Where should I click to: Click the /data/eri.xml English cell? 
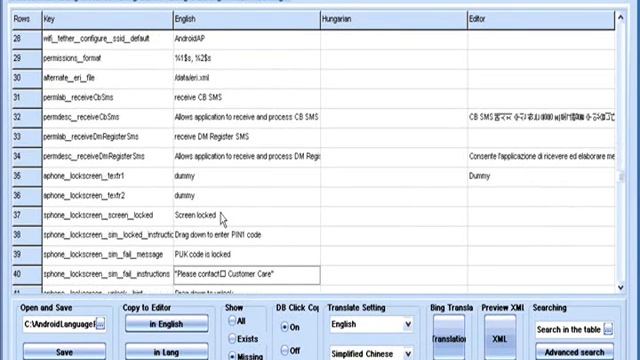[x=247, y=78]
